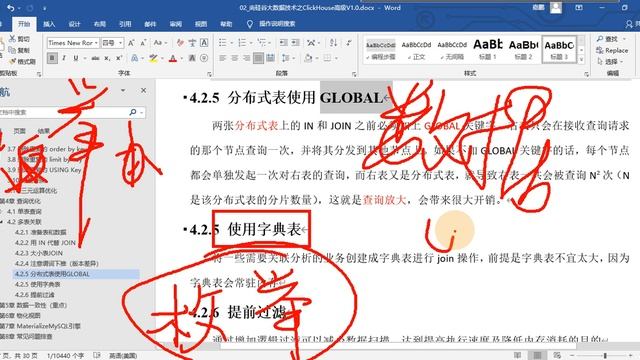Click the multilevel list icon
This screenshot has height=360, width=640.
[262, 43]
